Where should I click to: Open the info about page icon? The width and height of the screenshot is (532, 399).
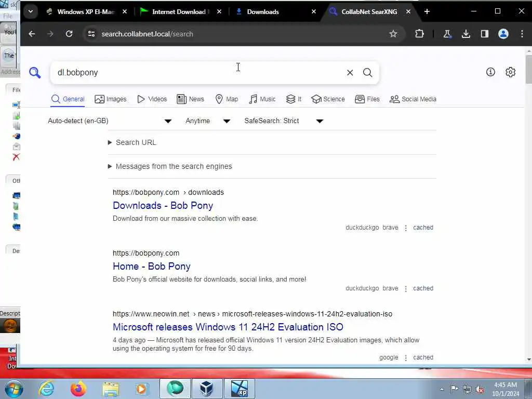coord(490,72)
